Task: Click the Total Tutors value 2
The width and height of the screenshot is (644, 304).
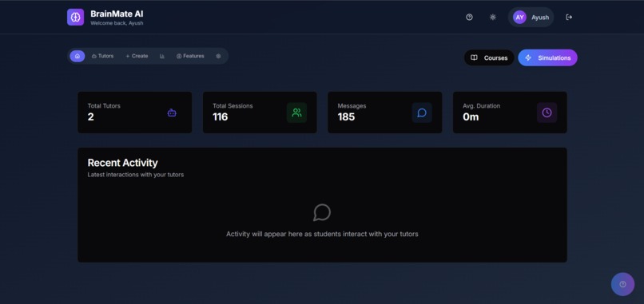Action: (91, 117)
